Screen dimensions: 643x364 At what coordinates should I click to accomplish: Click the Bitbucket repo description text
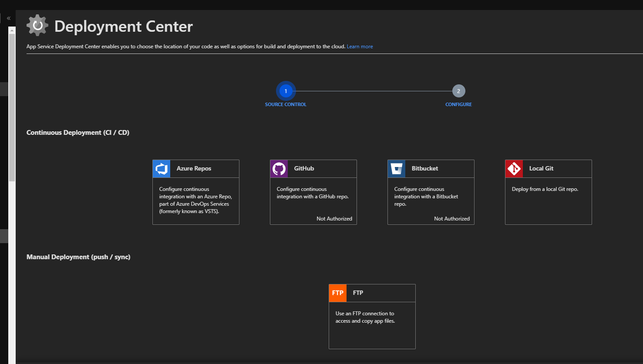click(x=426, y=197)
